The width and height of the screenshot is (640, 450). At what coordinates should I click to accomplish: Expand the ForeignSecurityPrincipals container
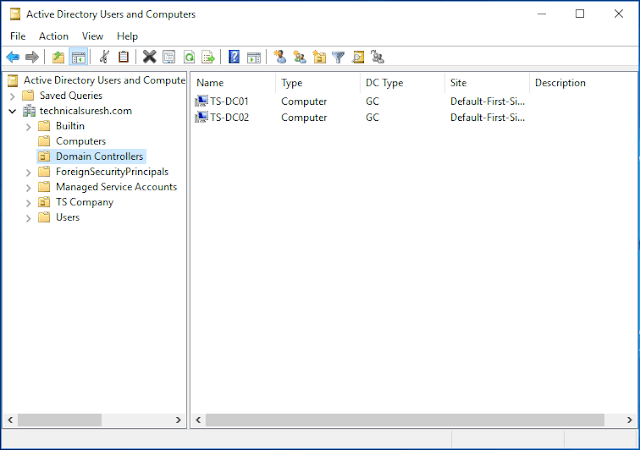[x=28, y=173]
